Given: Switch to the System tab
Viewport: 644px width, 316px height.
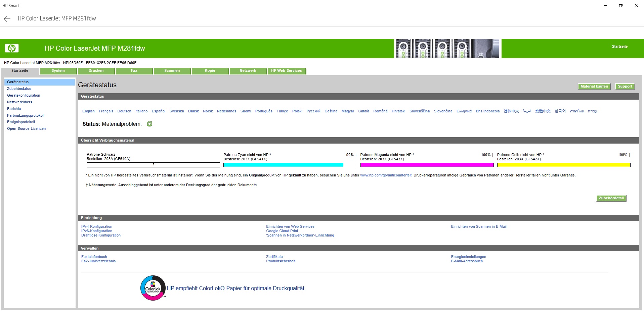Looking at the screenshot, I should [58, 71].
